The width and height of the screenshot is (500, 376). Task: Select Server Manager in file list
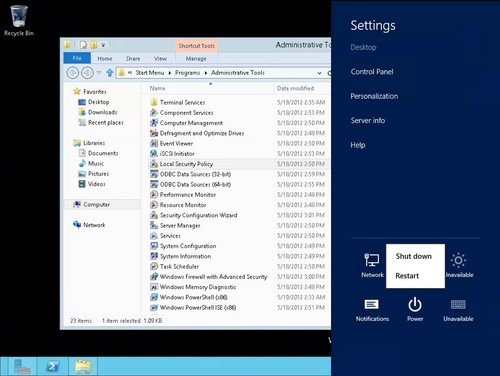[x=175, y=226]
